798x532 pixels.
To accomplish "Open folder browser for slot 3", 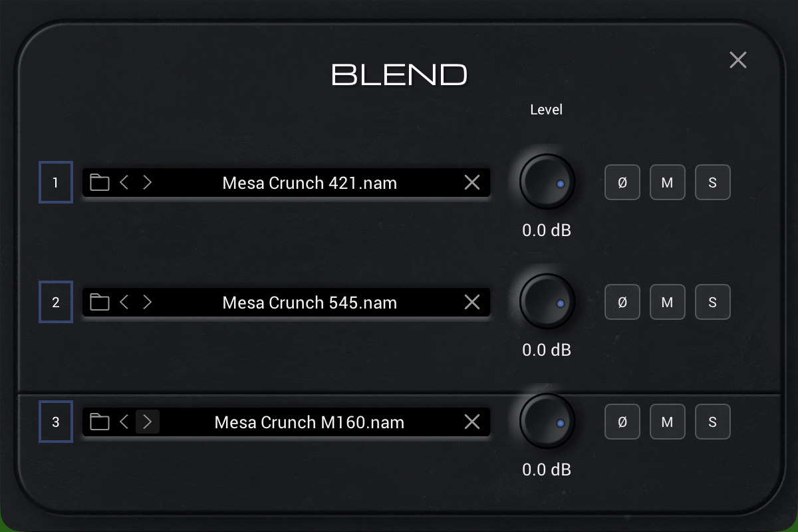I will [100, 422].
